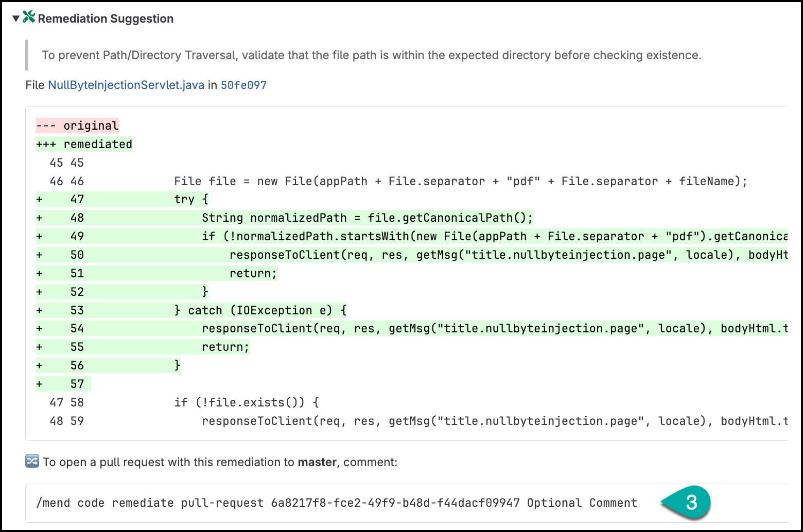Click the 'if (!file.exists())' line
803x532 pixels.
pyautogui.click(x=247, y=402)
